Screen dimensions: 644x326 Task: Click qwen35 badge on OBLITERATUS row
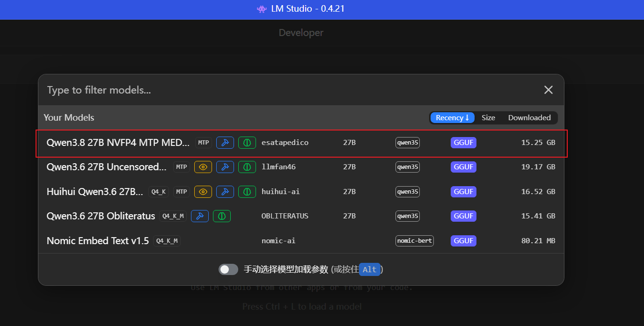[408, 216]
